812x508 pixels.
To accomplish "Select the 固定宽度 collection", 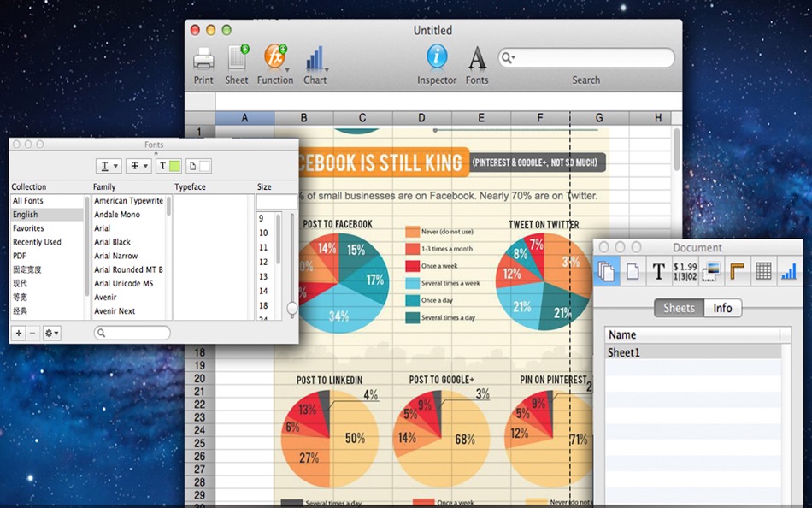I will 47,269.
